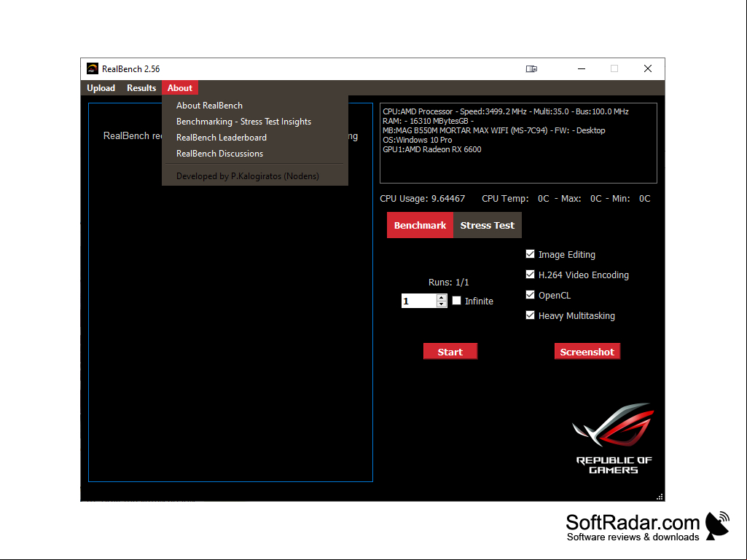The height and width of the screenshot is (560, 747).
Task: Open RealBench Discussions entry
Action: (255, 154)
